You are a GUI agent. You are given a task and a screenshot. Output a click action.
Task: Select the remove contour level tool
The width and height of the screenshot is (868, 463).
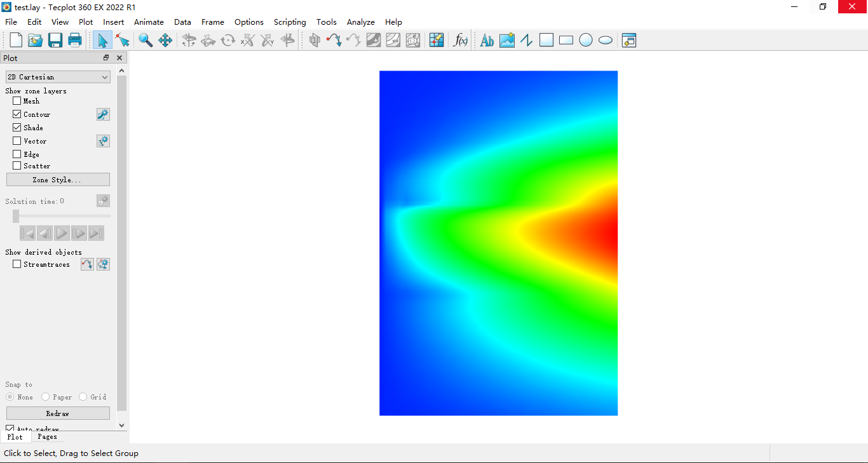coord(393,40)
